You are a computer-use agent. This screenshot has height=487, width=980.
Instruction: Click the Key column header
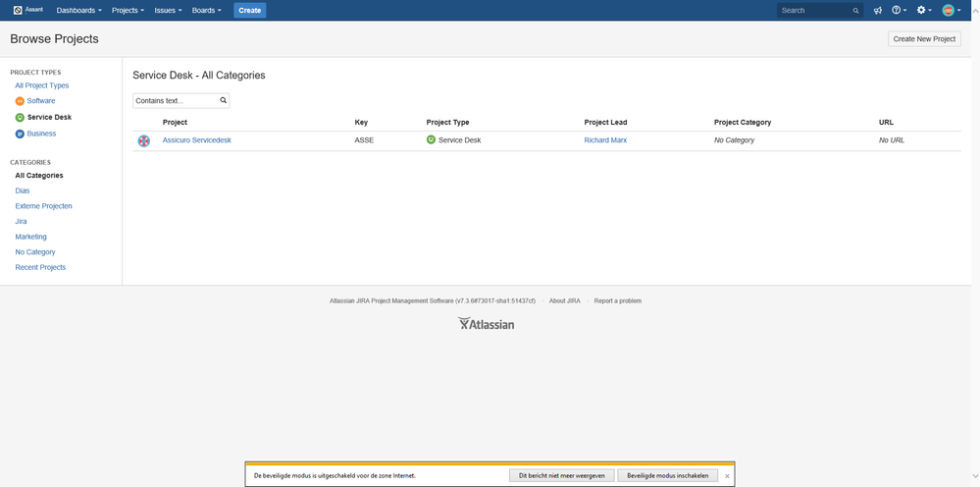[x=361, y=122]
